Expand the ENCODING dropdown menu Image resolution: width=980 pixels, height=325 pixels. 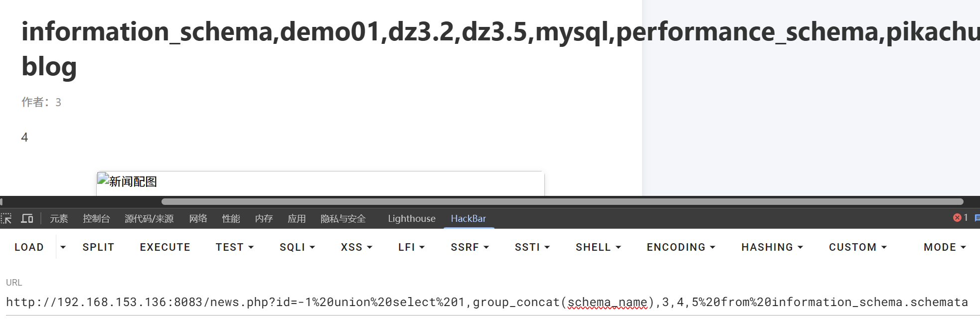coord(681,247)
